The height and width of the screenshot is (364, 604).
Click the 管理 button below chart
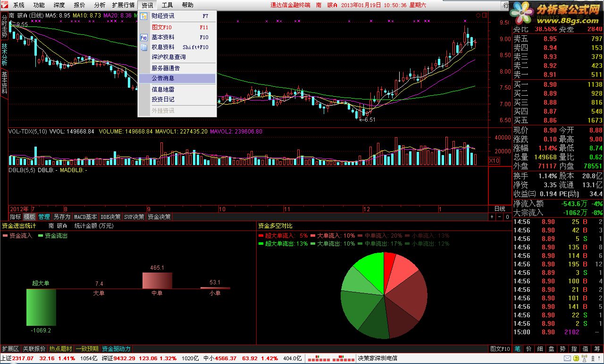tap(44, 217)
